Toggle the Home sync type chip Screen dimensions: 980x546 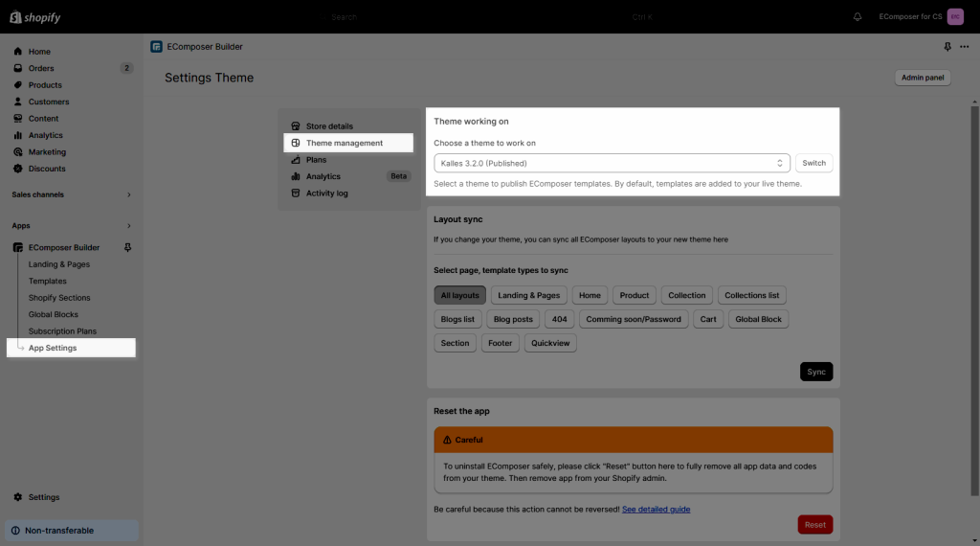point(590,295)
